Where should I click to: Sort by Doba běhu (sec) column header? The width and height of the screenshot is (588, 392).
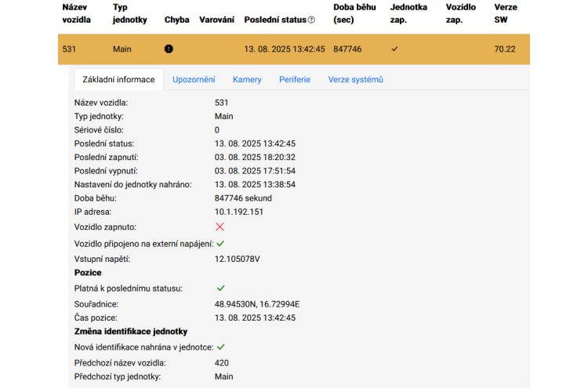click(354, 13)
